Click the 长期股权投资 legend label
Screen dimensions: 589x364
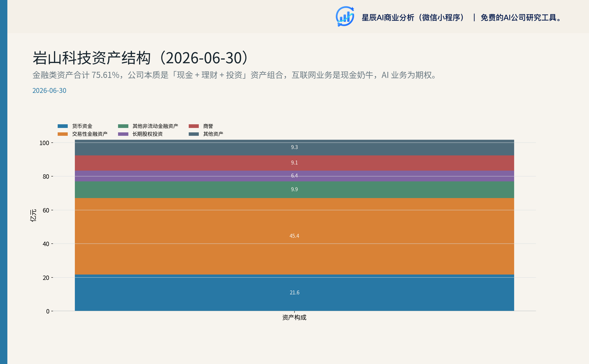point(147,134)
